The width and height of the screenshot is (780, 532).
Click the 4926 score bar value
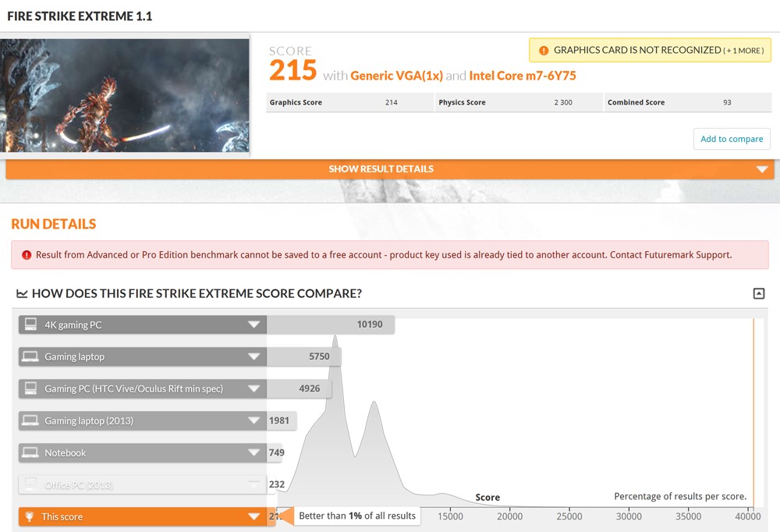[310, 388]
